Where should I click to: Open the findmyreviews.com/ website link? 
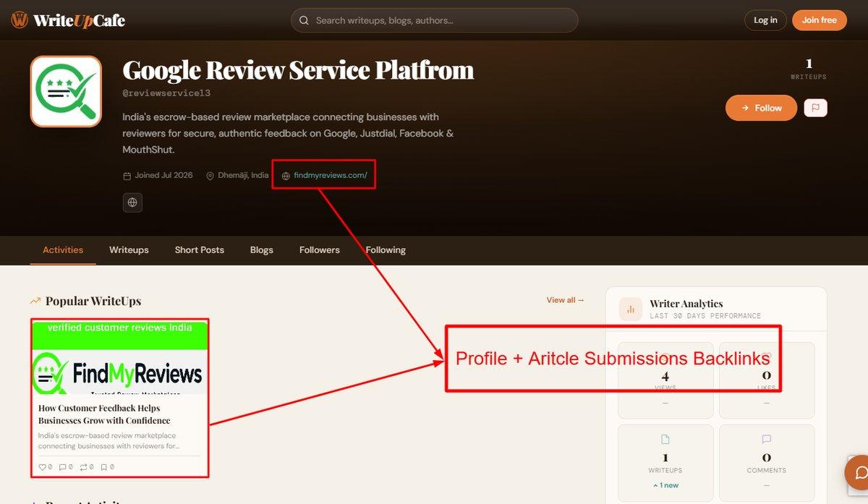point(331,176)
